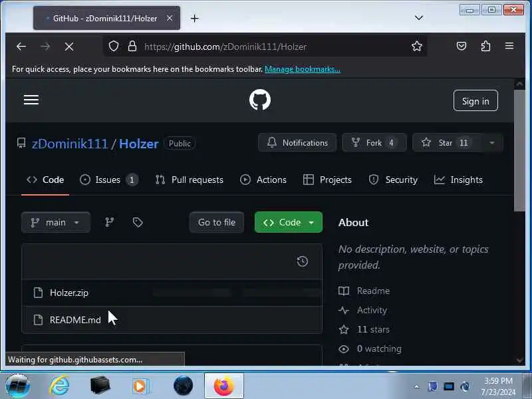Open the README.md file
This screenshot has width=532, height=399.
(x=75, y=320)
